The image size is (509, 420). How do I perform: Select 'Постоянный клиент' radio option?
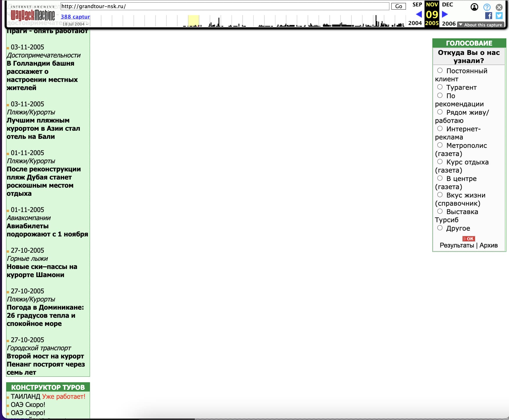[x=440, y=70]
